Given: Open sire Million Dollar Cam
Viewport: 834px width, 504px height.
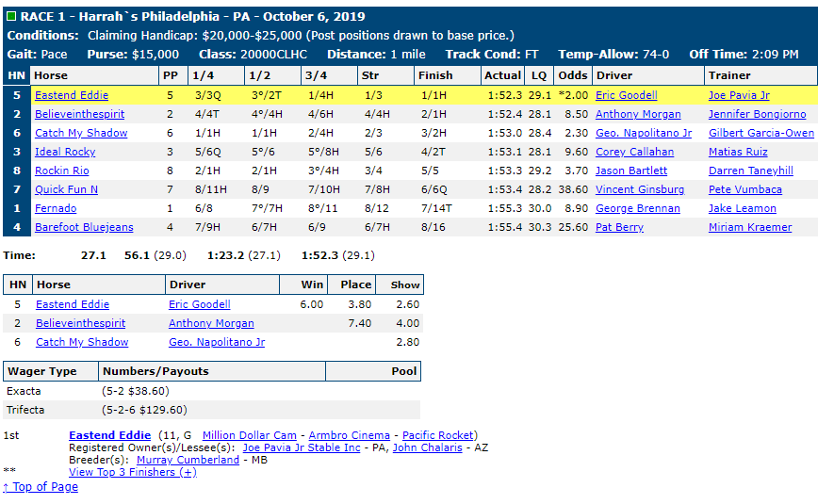Looking at the screenshot, I should click(250, 435).
